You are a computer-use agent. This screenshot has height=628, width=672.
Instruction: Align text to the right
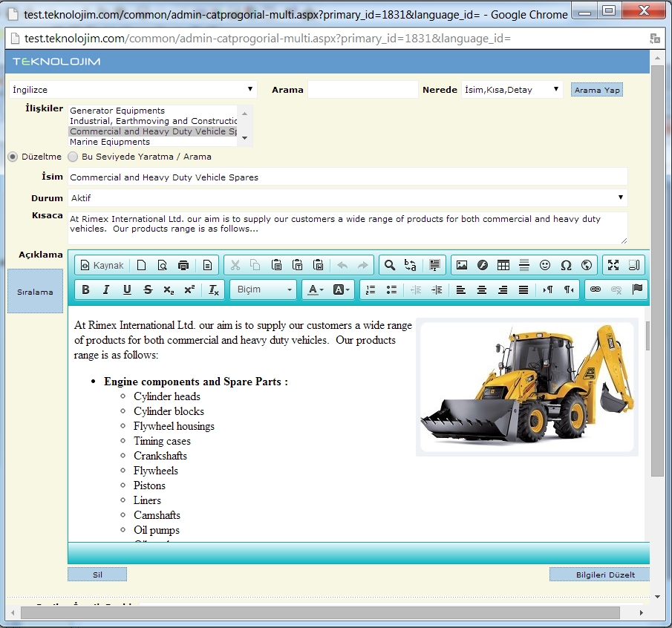pyautogui.click(x=503, y=290)
